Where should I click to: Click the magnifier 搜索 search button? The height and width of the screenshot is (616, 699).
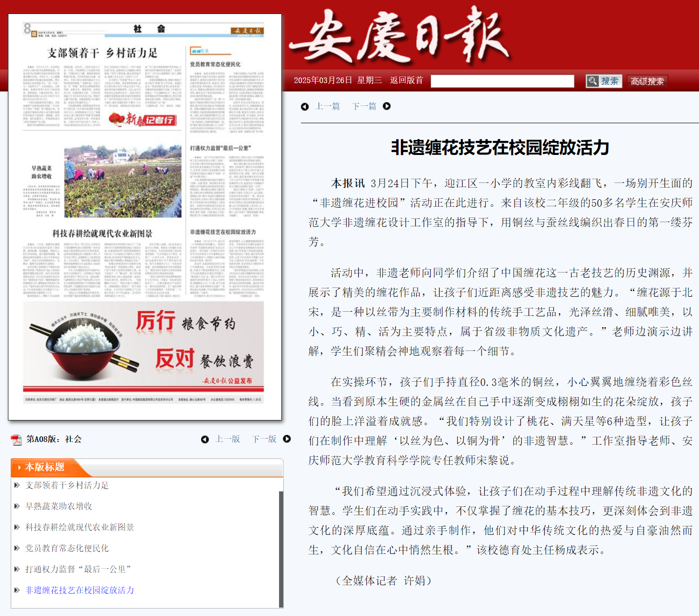tap(604, 81)
